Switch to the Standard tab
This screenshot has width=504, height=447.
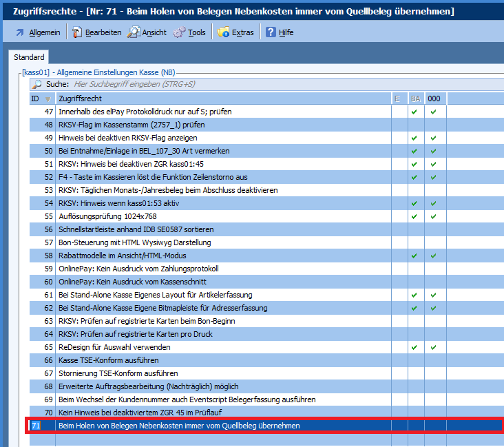(29, 57)
